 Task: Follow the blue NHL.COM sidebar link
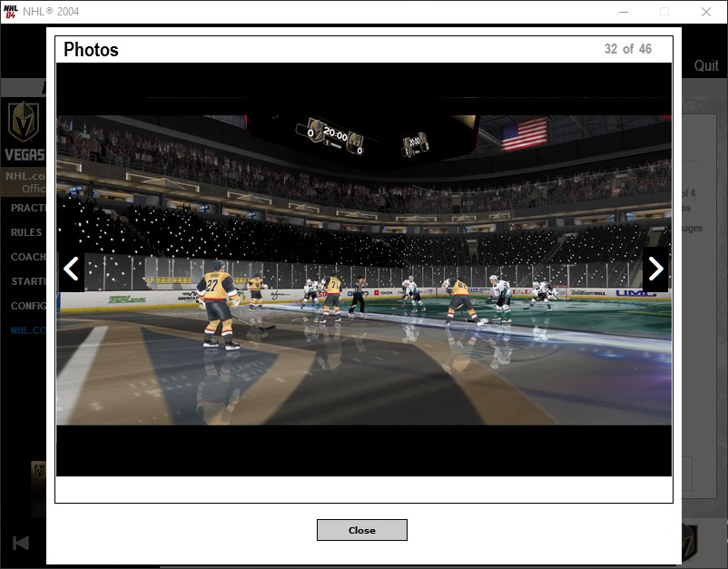28,330
